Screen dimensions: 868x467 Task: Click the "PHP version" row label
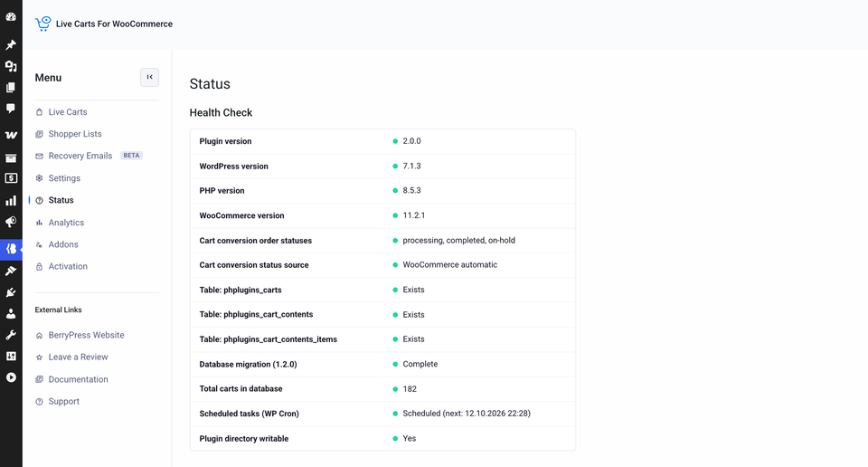222,191
